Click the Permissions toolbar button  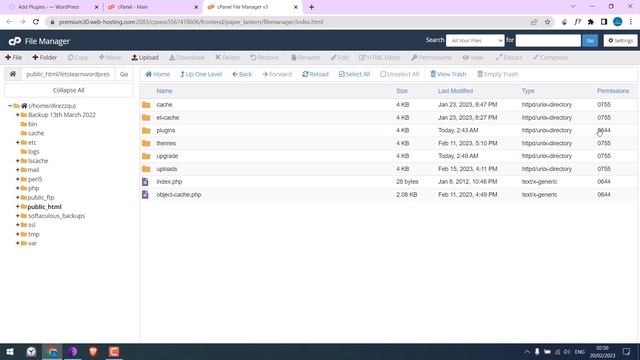[x=431, y=58]
